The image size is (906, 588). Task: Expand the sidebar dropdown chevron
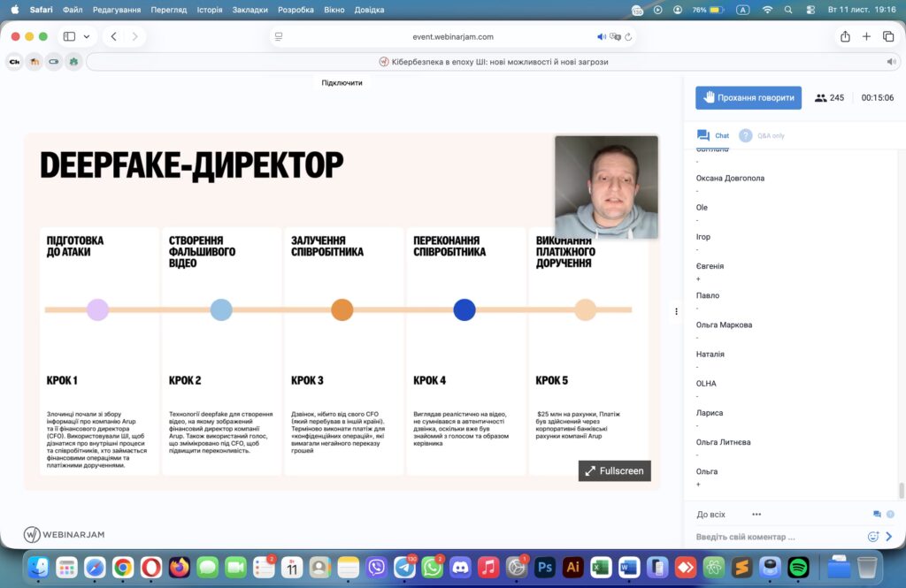click(87, 37)
